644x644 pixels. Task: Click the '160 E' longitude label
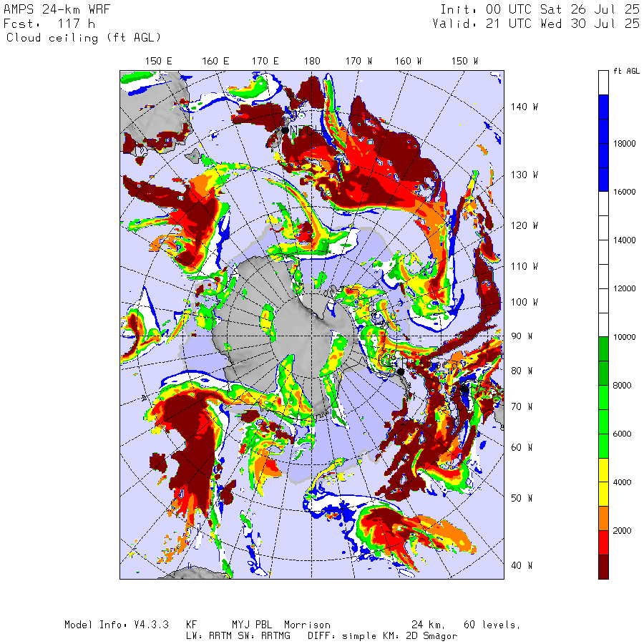pos(215,62)
